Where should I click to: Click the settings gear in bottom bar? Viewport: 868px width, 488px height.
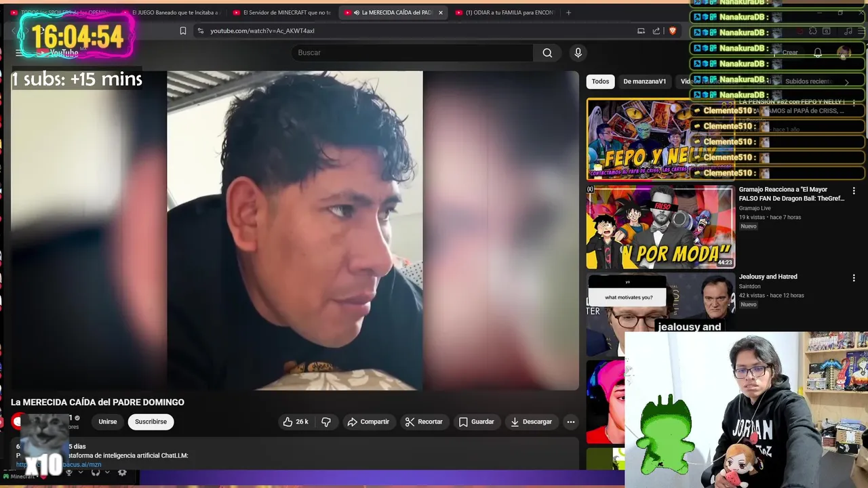pos(122,472)
